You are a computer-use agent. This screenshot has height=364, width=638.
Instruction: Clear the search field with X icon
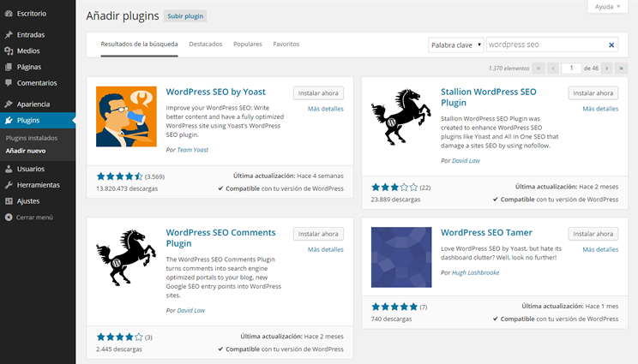coord(611,45)
